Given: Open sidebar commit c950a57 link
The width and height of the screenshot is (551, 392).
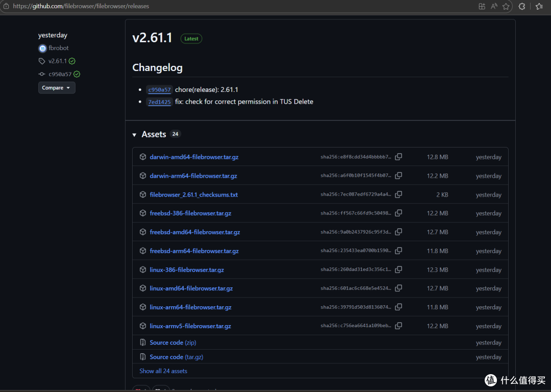Looking at the screenshot, I should [x=60, y=74].
